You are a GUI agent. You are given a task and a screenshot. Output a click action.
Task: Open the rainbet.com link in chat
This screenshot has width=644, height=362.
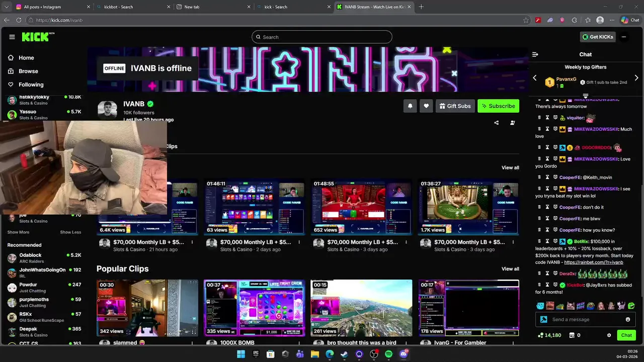pos(594,262)
